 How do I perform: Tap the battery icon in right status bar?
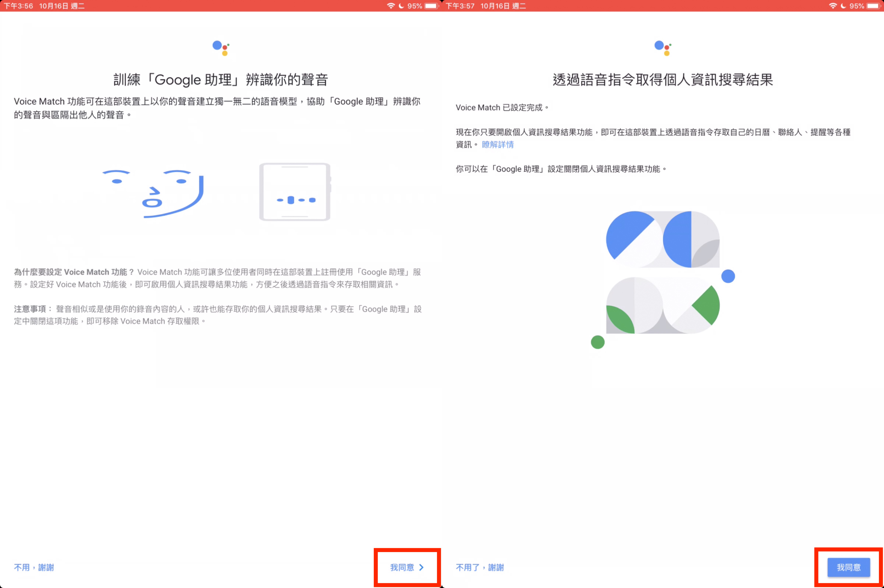[873, 6]
